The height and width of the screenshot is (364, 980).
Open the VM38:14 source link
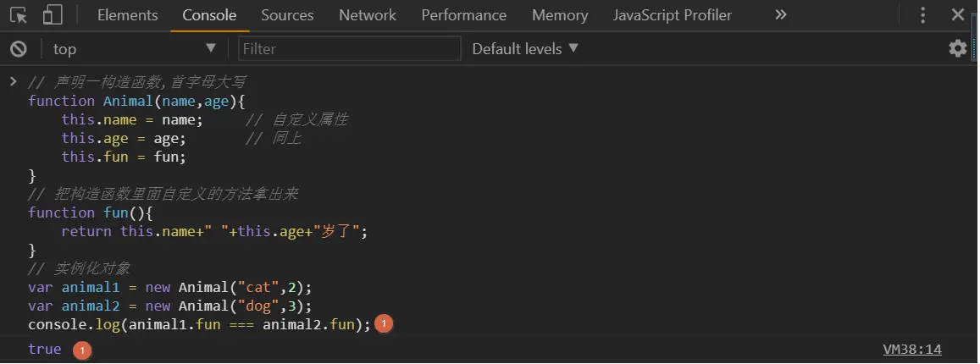coord(911,350)
